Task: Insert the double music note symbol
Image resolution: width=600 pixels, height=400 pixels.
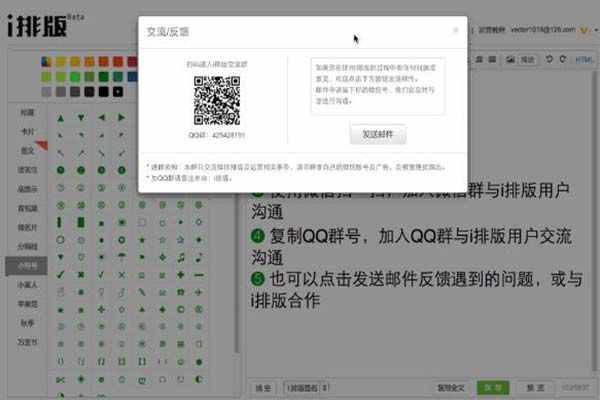Action: click(181, 257)
